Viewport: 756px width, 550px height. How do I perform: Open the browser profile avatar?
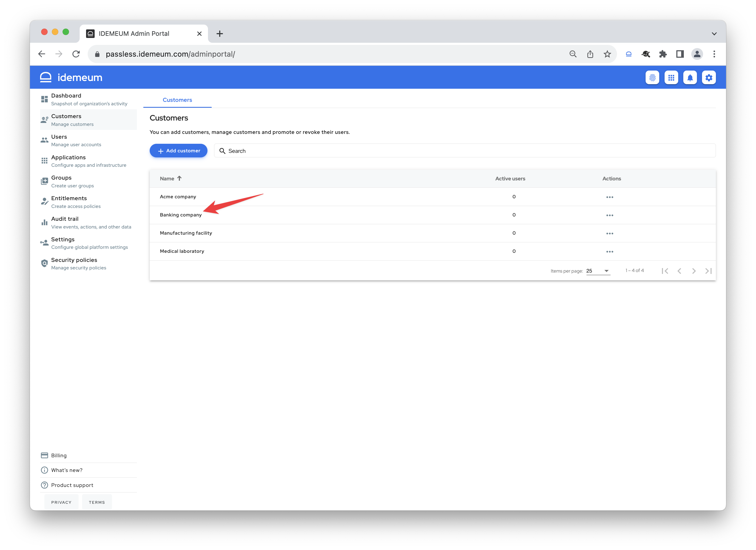697,54
